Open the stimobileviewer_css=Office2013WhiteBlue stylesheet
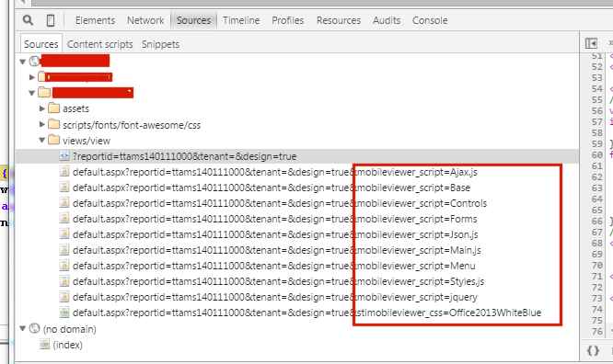613x364 pixels. point(306,313)
